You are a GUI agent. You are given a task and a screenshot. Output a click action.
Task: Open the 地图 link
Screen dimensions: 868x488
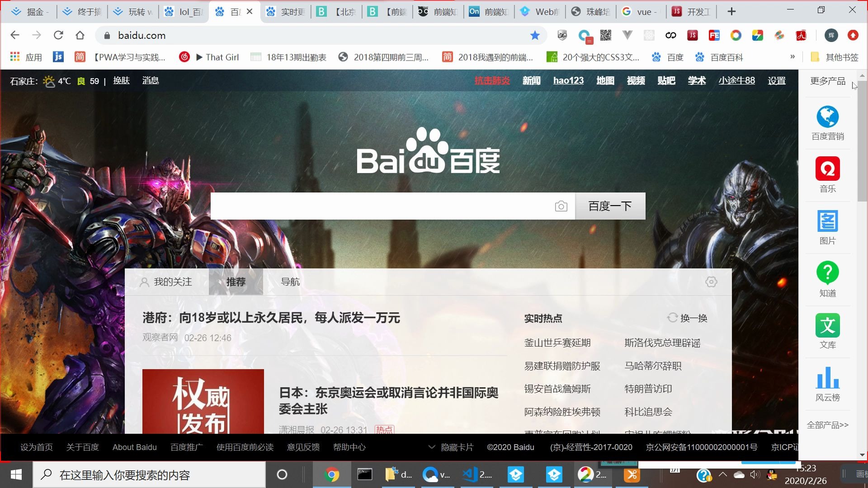click(x=605, y=81)
